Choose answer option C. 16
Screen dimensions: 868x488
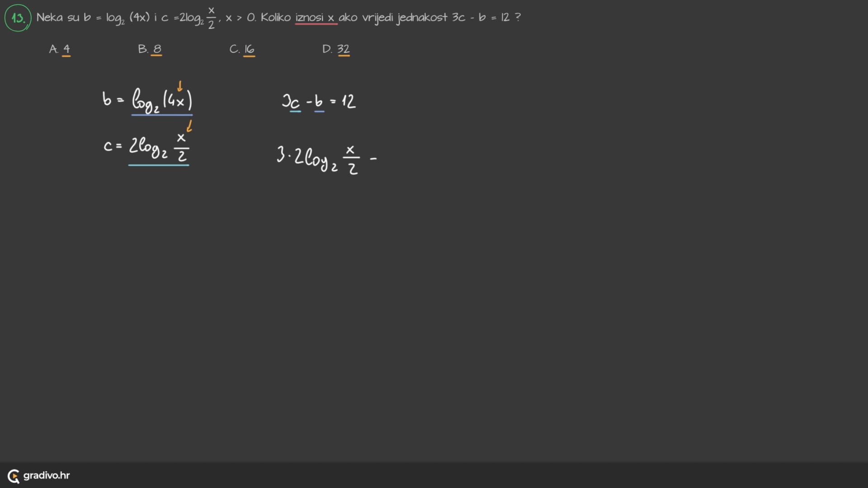242,49
